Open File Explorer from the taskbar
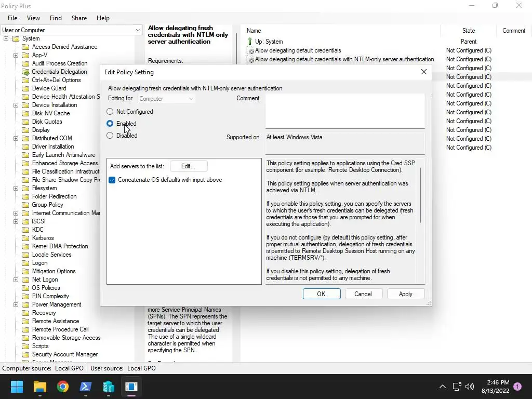The image size is (532, 399). [39, 387]
